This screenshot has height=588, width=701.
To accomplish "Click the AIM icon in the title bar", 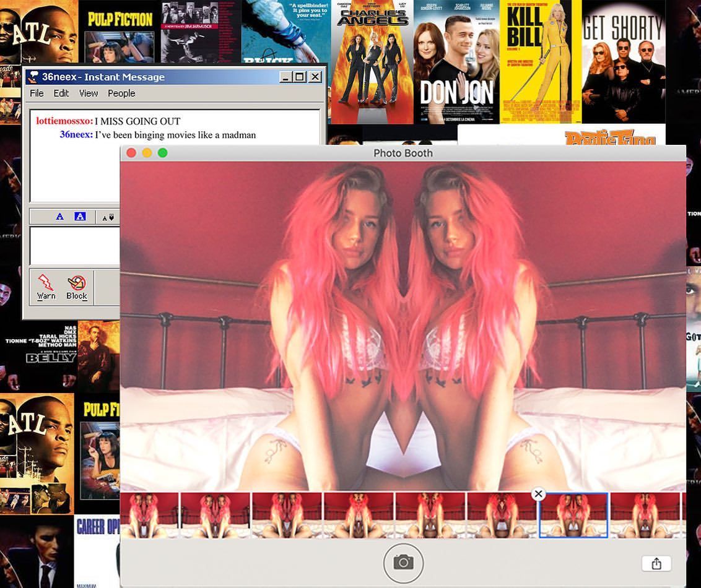I will (33, 77).
